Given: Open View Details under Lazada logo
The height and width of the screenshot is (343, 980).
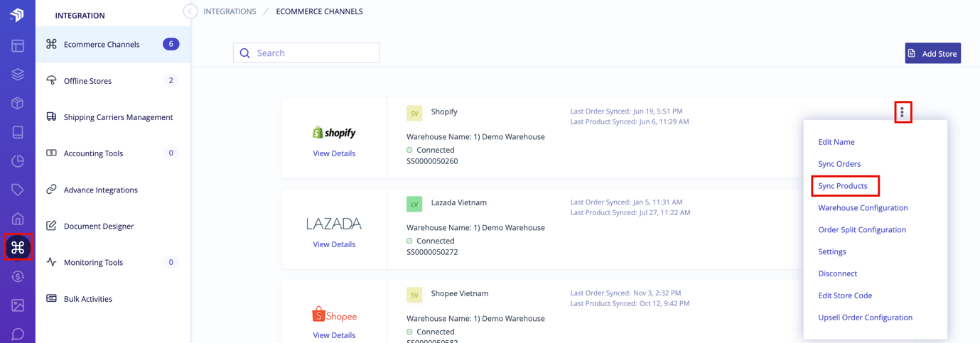Looking at the screenshot, I should click(334, 244).
